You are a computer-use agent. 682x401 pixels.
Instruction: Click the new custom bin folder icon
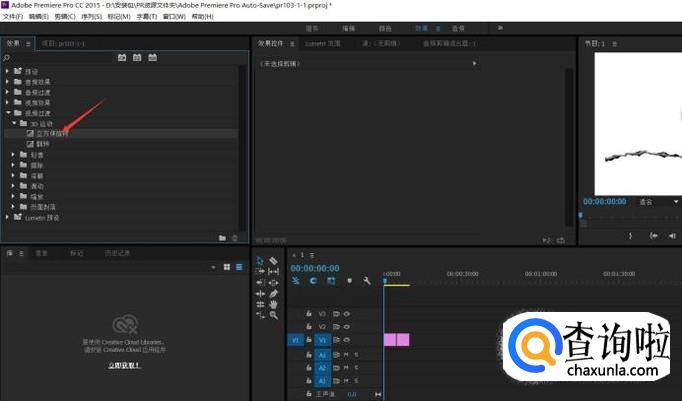point(222,238)
